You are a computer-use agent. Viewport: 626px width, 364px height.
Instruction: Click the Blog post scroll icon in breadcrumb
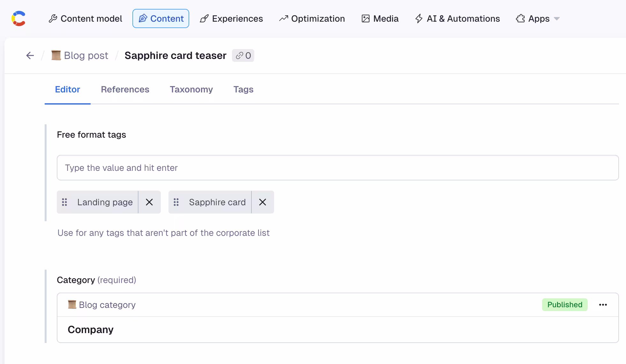(56, 55)
